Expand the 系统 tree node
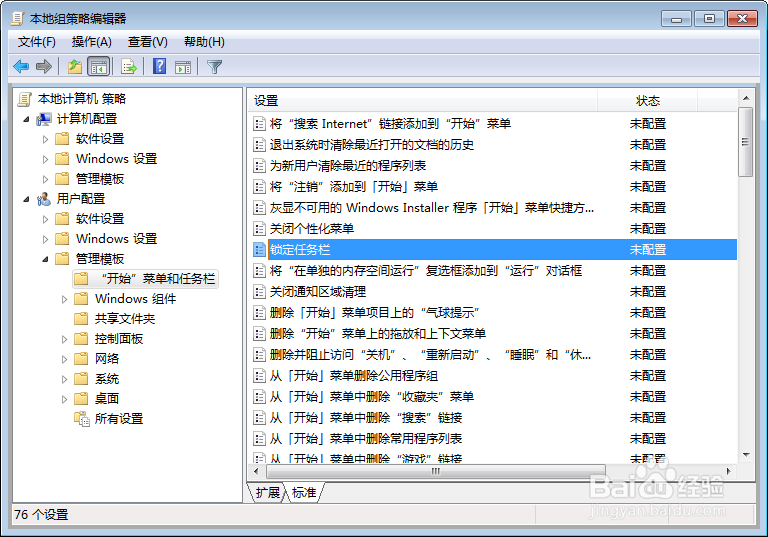This screenshot has height=537, width=768. 64,379
